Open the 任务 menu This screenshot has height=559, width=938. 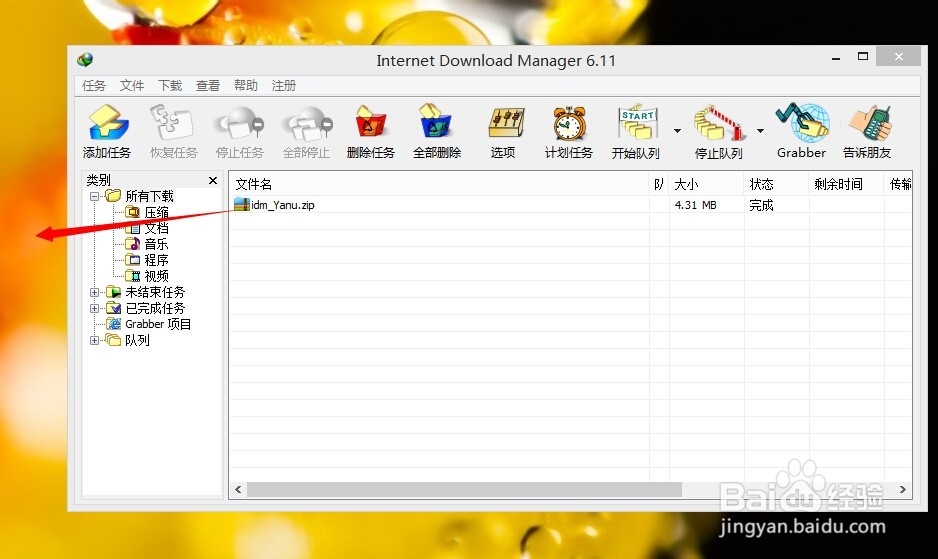coord(94,86)
